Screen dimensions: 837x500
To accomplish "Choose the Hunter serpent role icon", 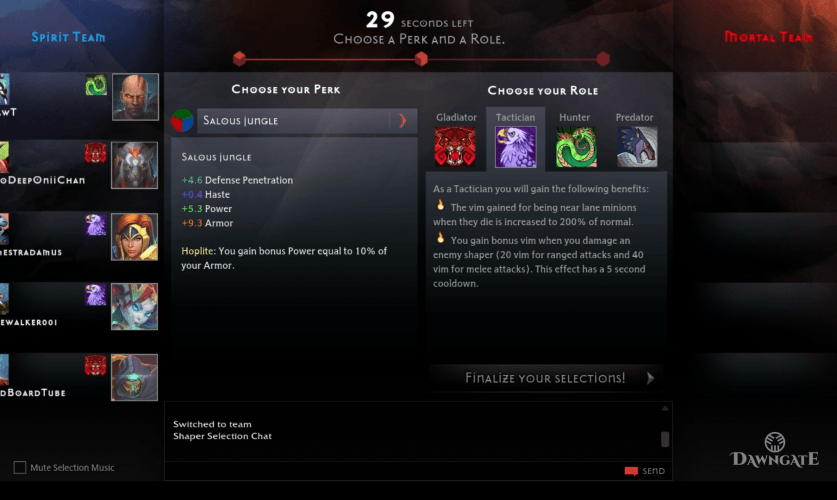I will coord(576,147).
